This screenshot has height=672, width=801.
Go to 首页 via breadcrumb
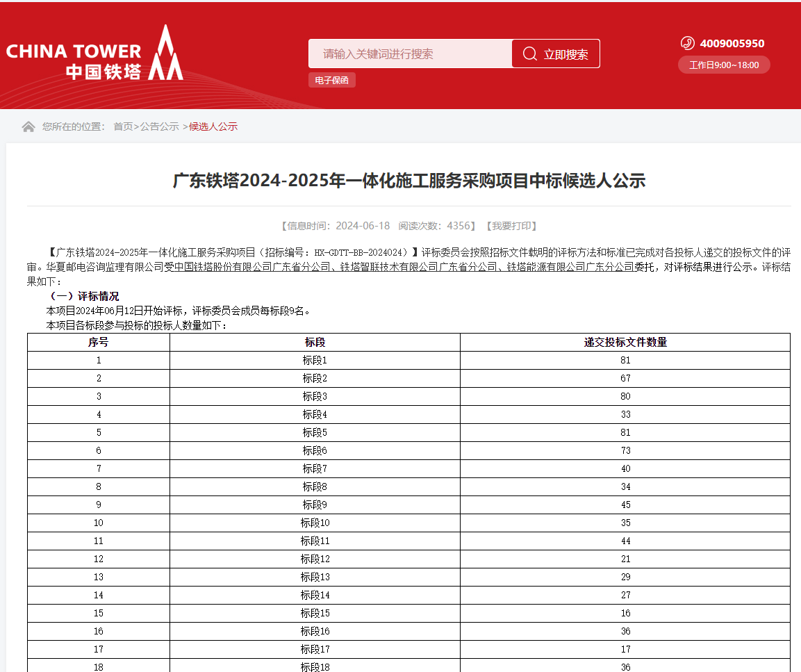tap(123, 126)
